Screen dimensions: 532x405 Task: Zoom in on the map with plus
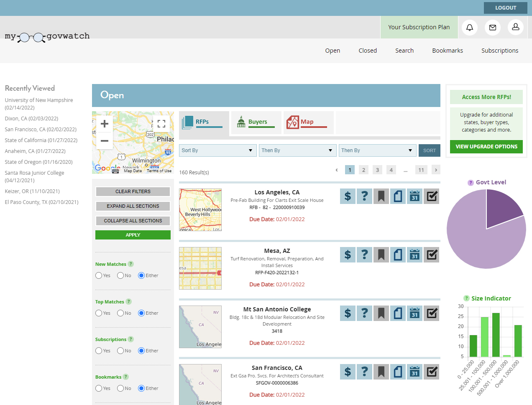[x=105, y=124]
